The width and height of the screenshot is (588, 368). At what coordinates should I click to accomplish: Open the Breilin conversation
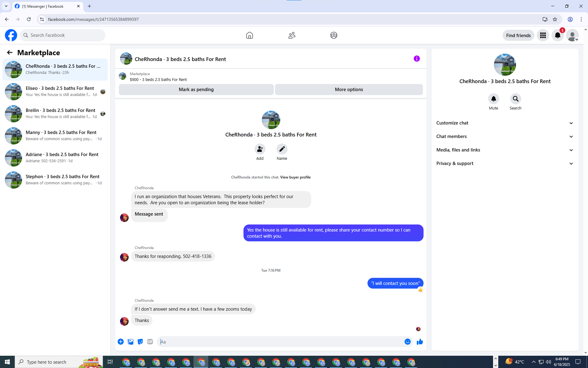55,114
